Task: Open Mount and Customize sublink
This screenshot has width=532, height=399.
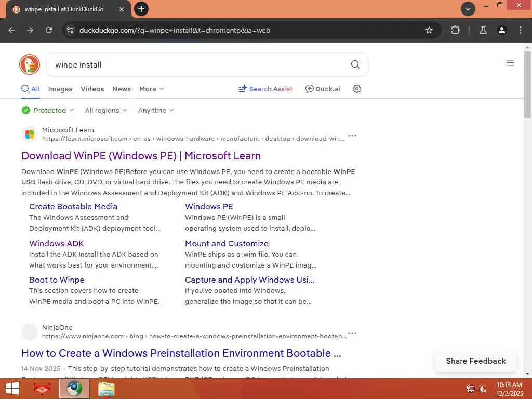Action: (x=227, y=243)
